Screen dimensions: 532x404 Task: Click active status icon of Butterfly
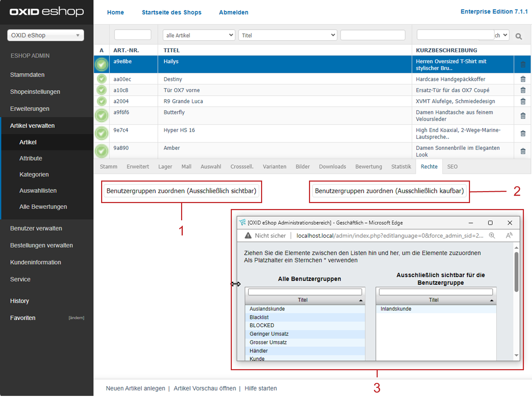coord(101,115)
